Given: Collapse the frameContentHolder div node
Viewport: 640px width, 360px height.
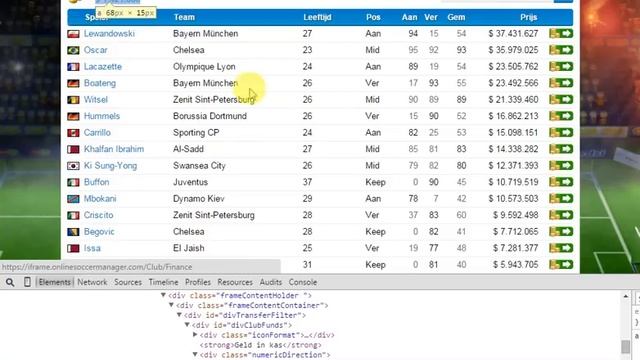Looking at the screenshot, I should point(163,295).
